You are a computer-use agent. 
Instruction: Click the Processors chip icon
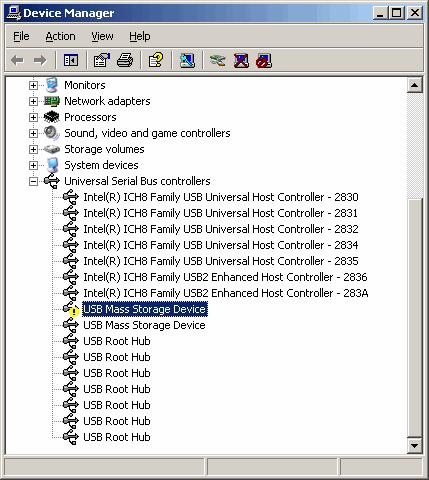tap(52, 117)
